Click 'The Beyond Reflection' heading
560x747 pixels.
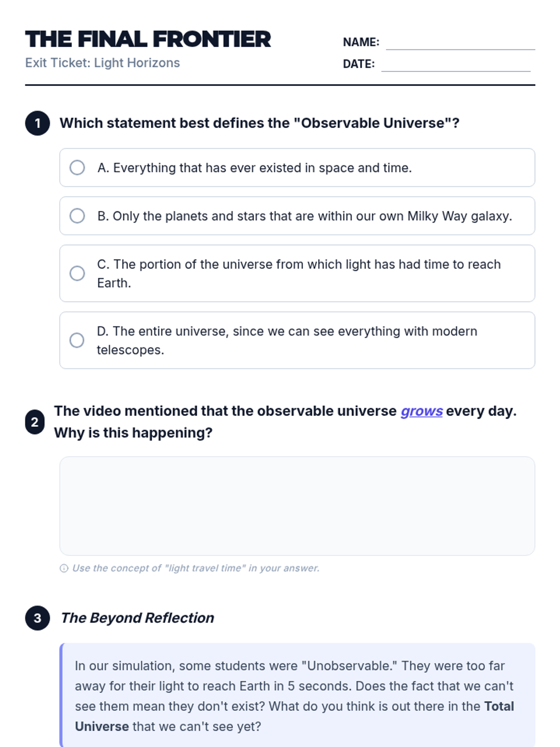[137, 618]
